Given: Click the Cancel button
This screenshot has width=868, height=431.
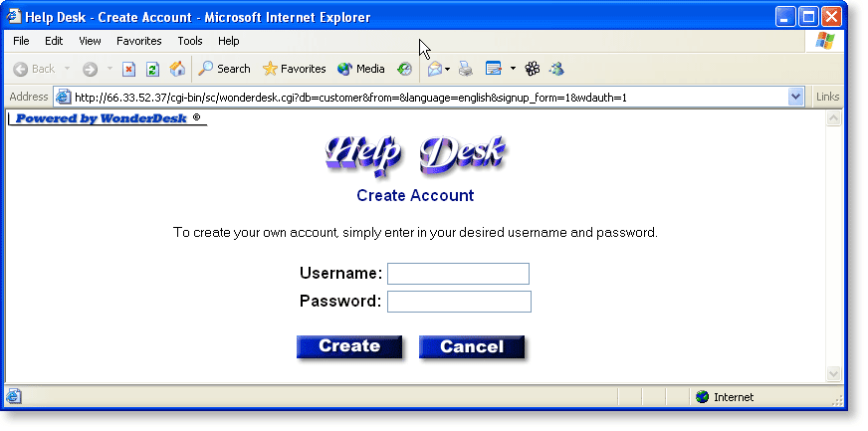Looking at the screenshot, I should pos(472,347).
